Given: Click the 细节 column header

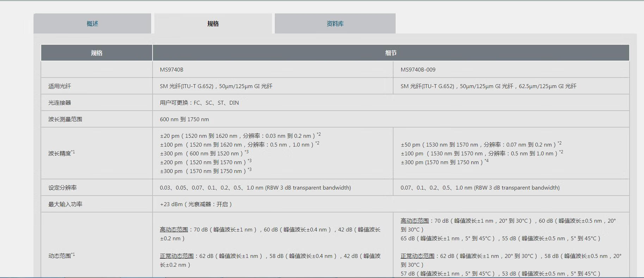Looking at the screenshot, I should tap(391, 53).
